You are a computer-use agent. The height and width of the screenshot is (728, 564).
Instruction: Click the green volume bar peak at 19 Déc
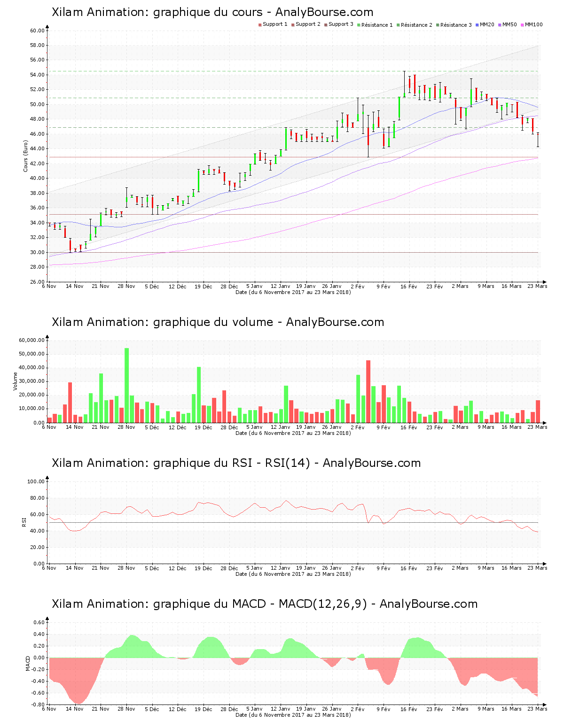pos(199,395)
